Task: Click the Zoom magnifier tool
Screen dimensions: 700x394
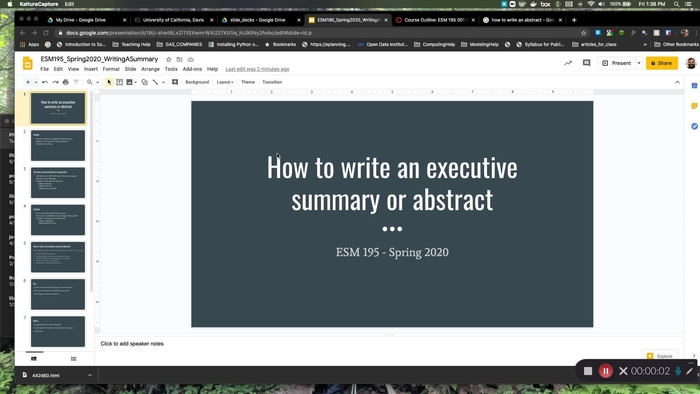Action: pos(90,82)
